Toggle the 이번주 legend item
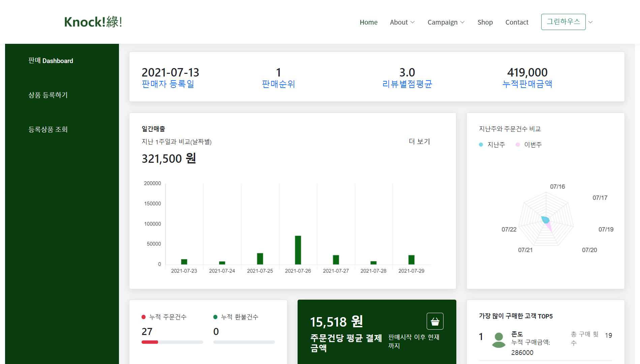This screenshot has height=364, width=640. point(529,145)
